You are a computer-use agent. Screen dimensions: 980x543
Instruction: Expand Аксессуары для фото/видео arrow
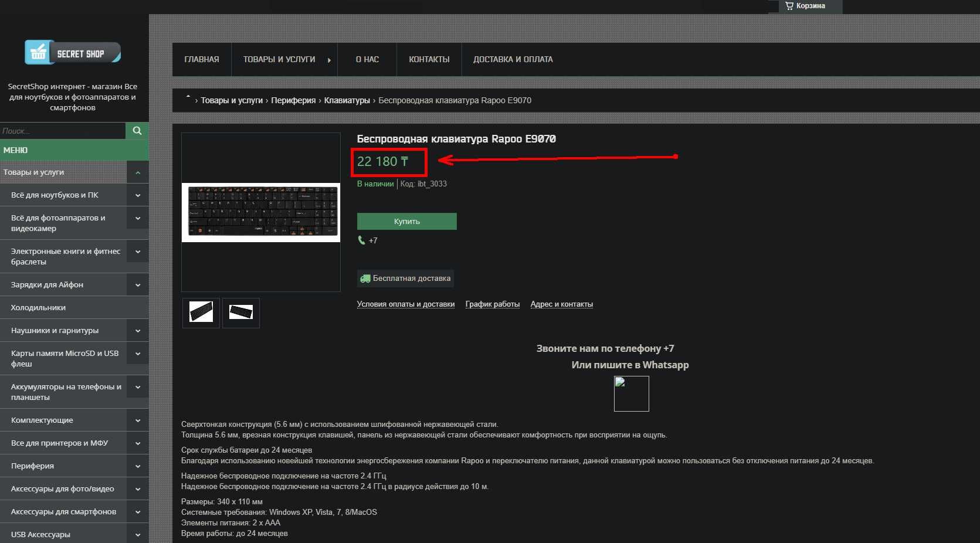click(x=138, y=489)
